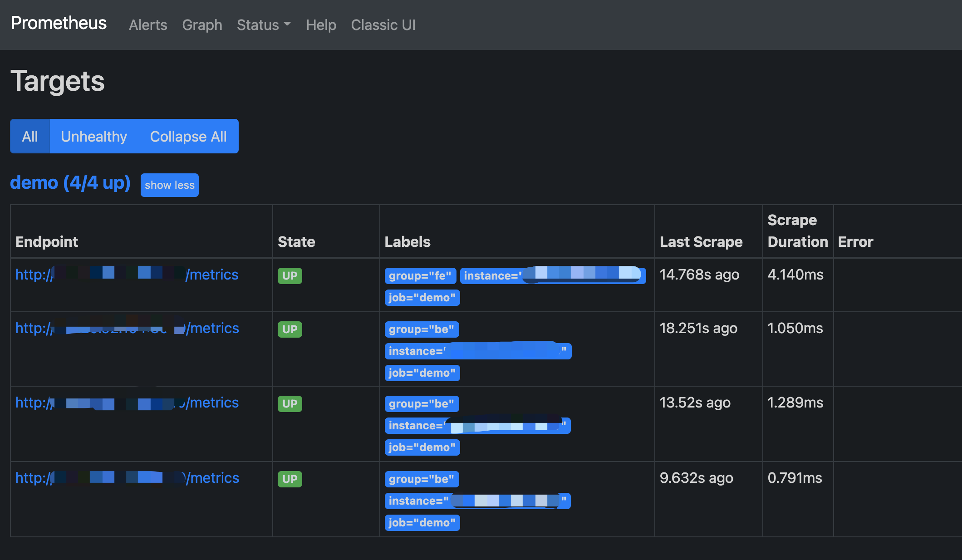Select the All targets filter
The width and height of the screenshot is (962, 560).
[x=30, y=136]
